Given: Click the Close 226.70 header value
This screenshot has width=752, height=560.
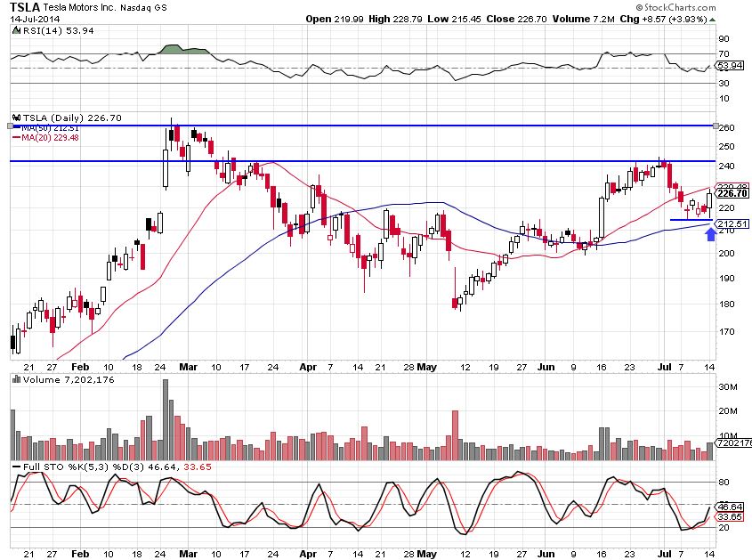Looking at the screenshot, I should tap(516, 20).
